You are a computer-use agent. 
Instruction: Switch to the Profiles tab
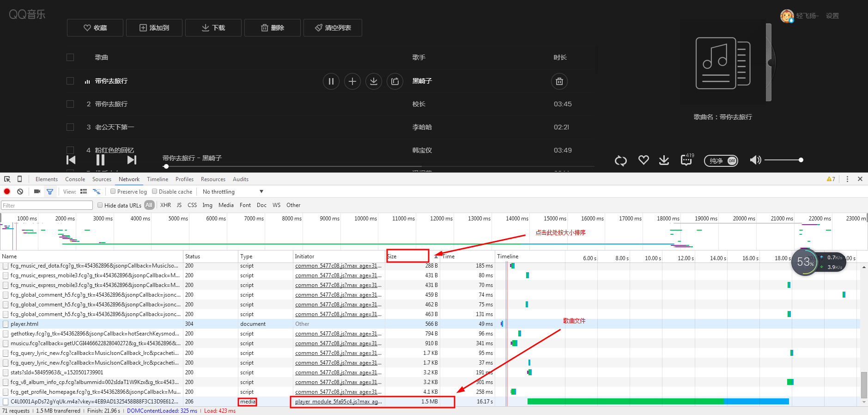pos(184,179)
